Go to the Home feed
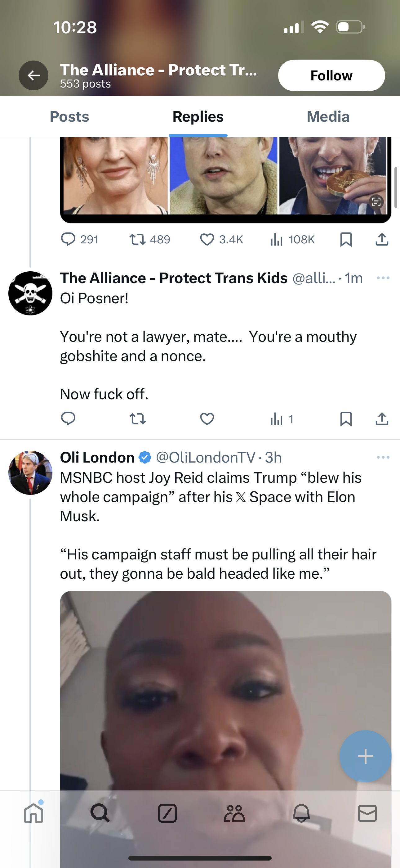The image size is (400, 868). coord(34,813)
